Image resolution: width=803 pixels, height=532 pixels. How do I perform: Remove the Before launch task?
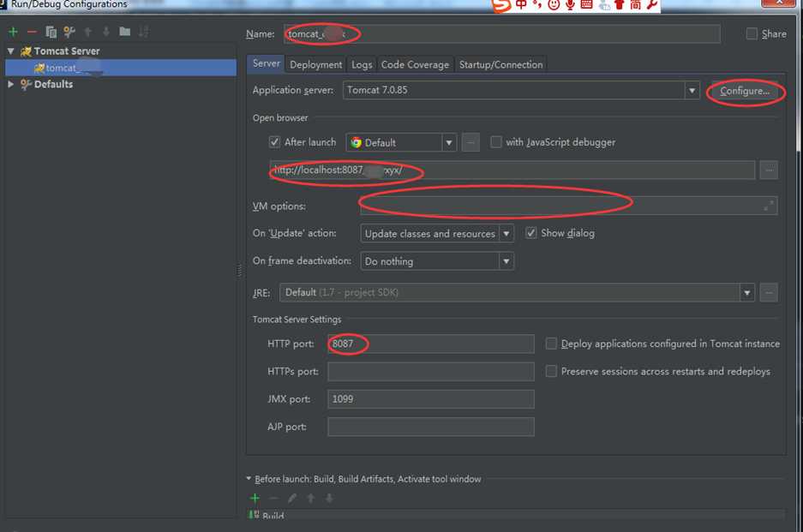(x=273, y=498)
